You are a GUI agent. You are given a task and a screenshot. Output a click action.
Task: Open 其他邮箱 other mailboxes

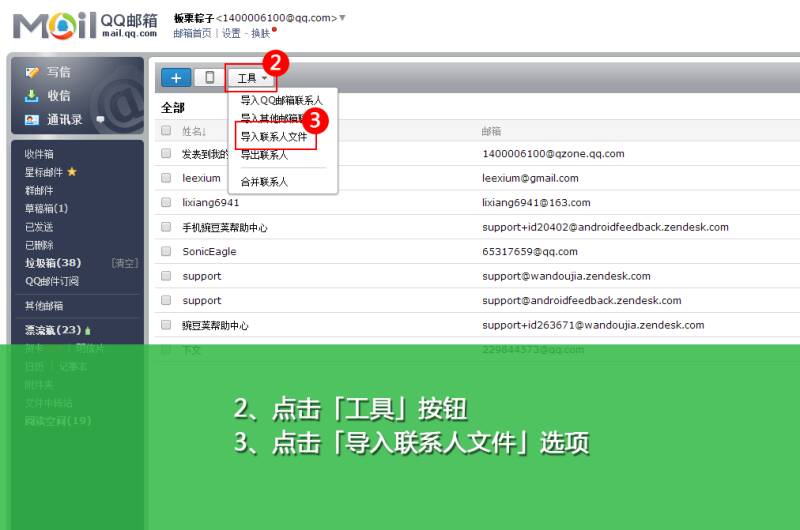coord(44,306)
